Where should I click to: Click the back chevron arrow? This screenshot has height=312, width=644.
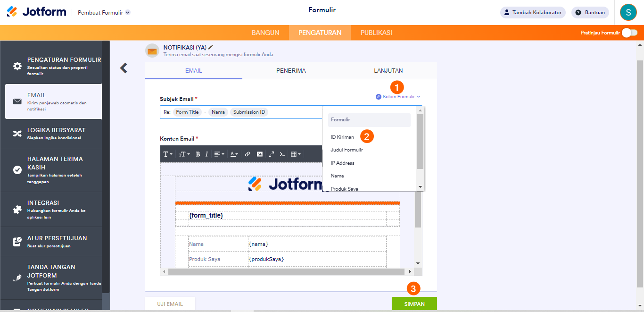[x=124, y=68]
